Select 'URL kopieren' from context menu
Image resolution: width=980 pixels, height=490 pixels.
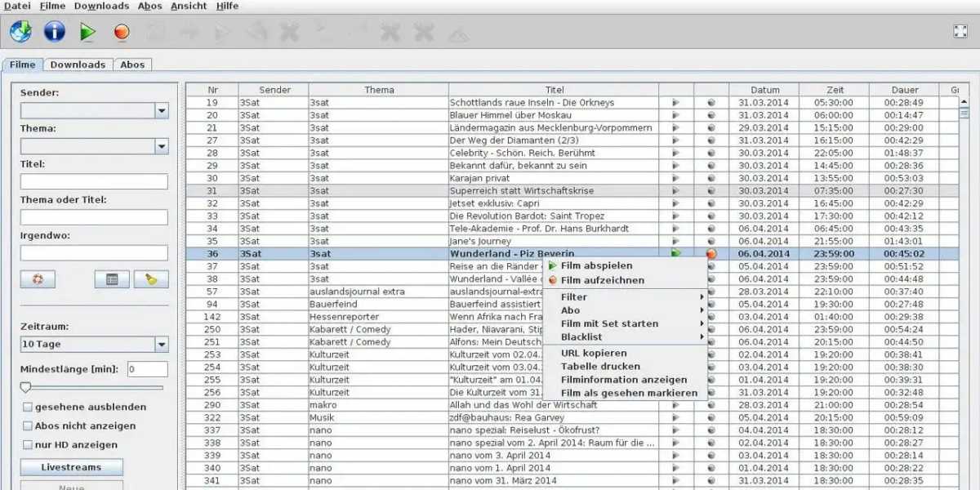(594, 353)
